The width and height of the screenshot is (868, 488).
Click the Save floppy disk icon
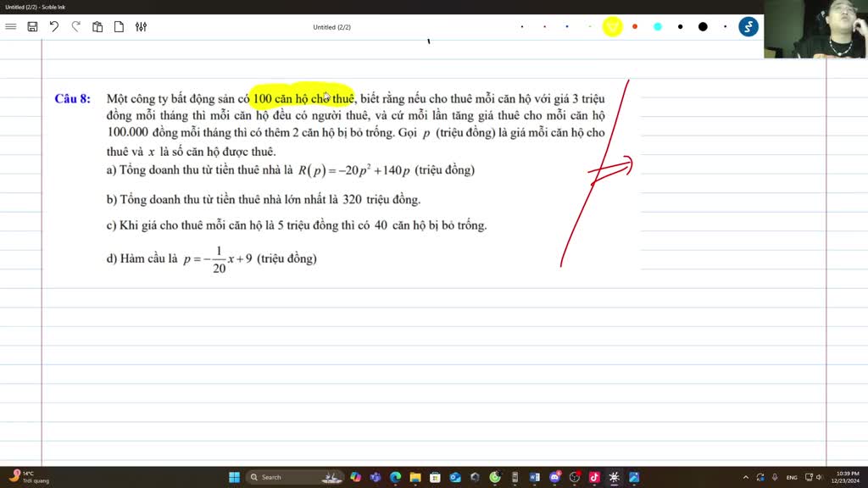32,27
